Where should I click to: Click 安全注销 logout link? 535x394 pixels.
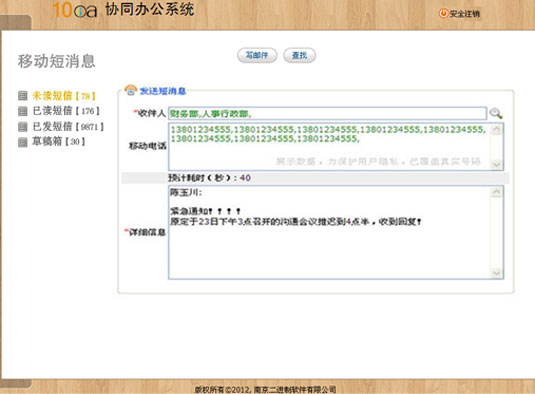point(464,14)
